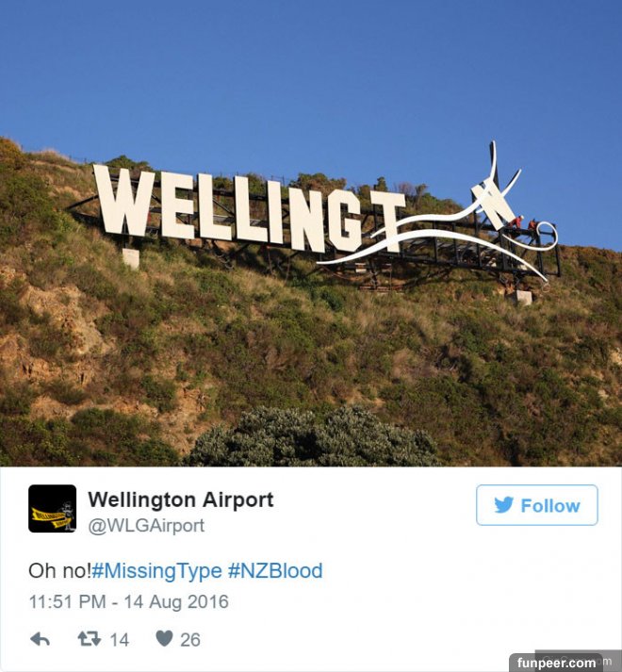Open the Wellington Airport profile avatar
This screenshot has height=672, width=622.
(x=52, y=509)
